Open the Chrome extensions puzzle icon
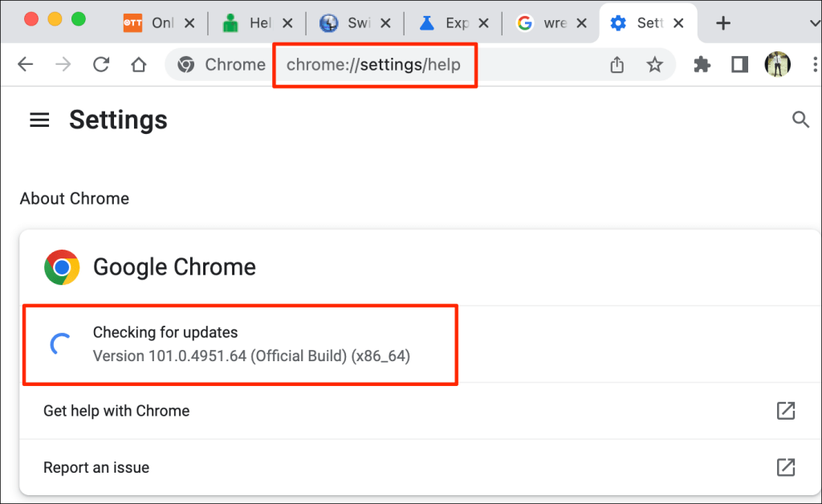The image size is (822, 504). point(702,64)
